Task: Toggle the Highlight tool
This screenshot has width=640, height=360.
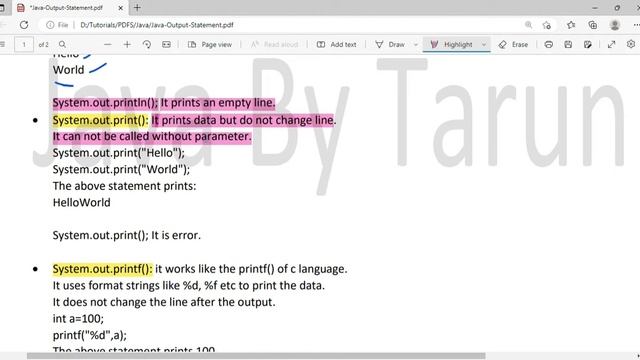Action: click(451, 44)
